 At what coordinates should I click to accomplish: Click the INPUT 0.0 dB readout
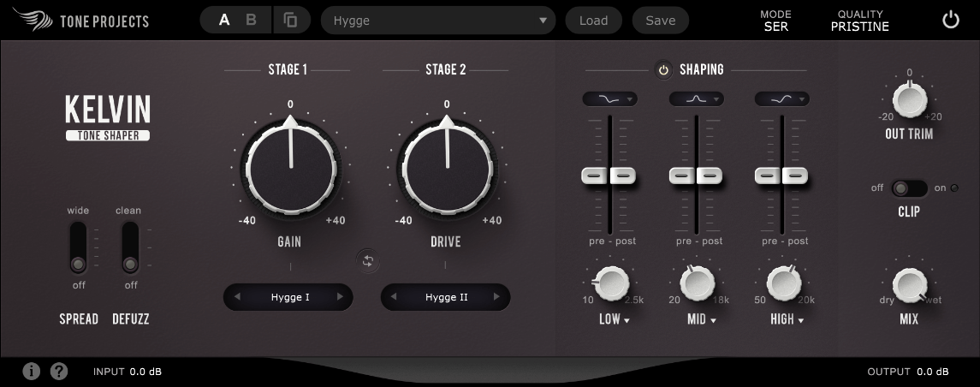(x=128, y=372)
